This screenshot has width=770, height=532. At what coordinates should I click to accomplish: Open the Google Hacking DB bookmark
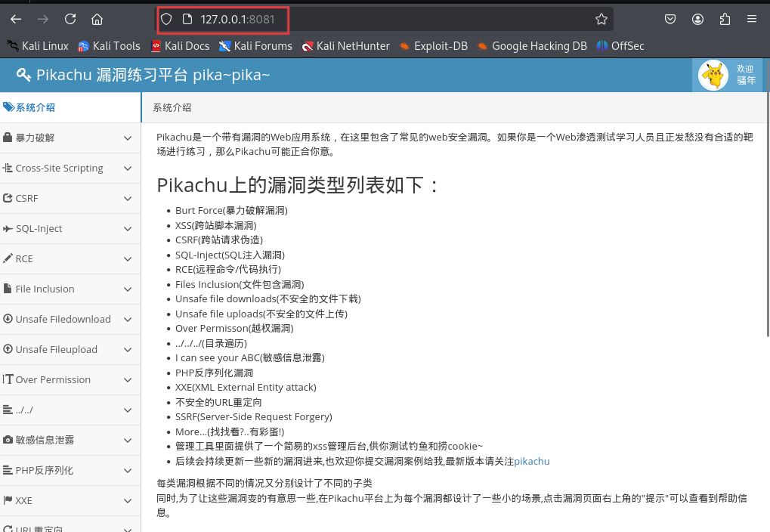click(x=532, y=46)
